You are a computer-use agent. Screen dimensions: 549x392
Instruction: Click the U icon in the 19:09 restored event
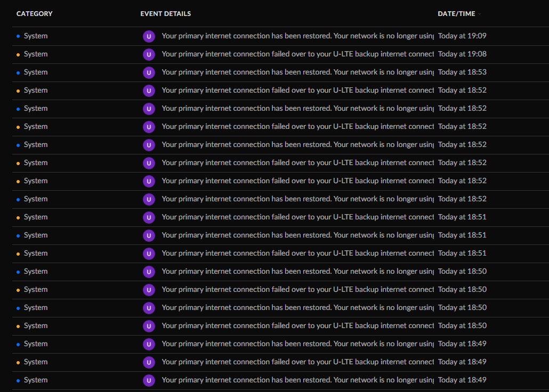click(149, 36)
